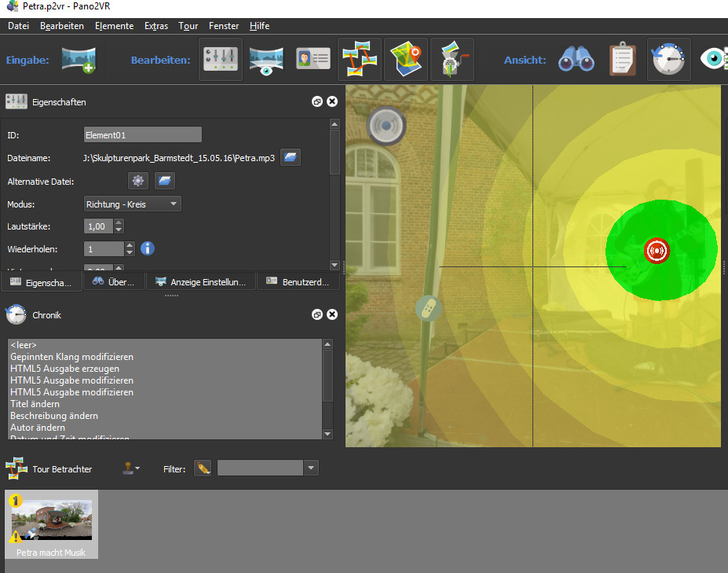
Task: Open the panorama properties sliders icon
Action: (x=221, y=60)
